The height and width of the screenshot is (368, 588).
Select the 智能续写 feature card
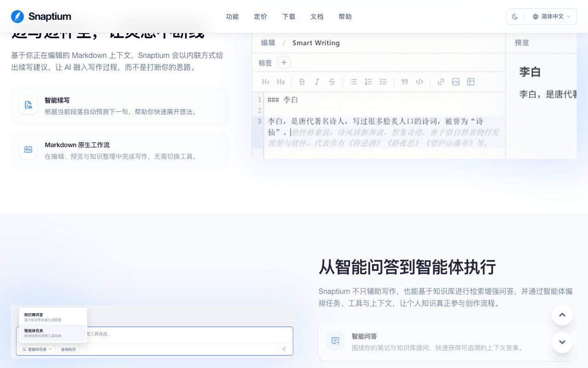click(x=120, y=106)
